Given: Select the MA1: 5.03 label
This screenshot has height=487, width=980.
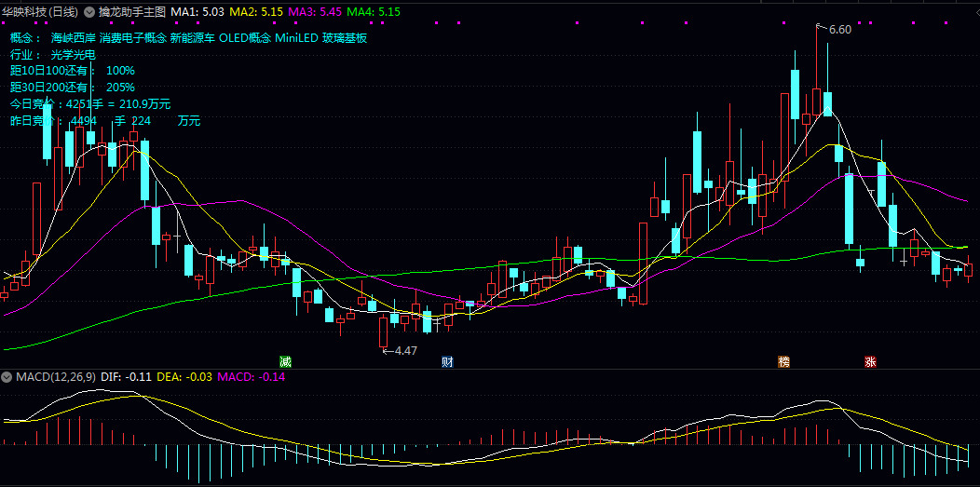Looking at the screenshot, I should (197, 12).
